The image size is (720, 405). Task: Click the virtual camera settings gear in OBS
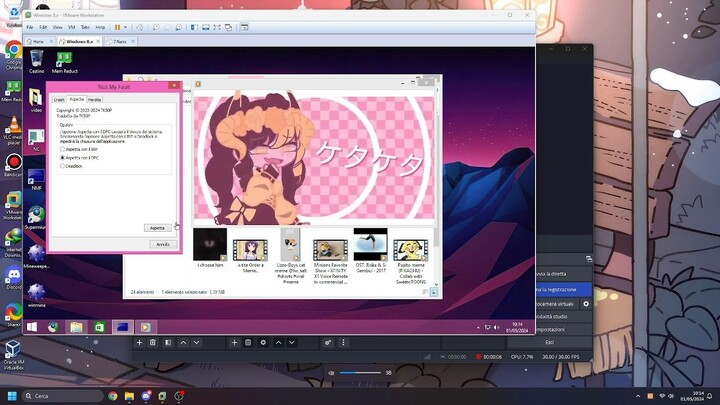pyautogui.click(x=586, y=302)
